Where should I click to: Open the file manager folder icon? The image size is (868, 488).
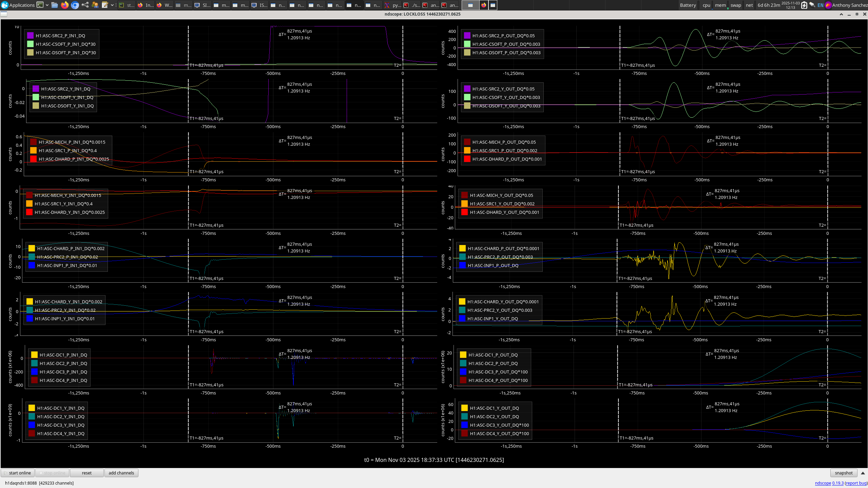click(54, 5)
